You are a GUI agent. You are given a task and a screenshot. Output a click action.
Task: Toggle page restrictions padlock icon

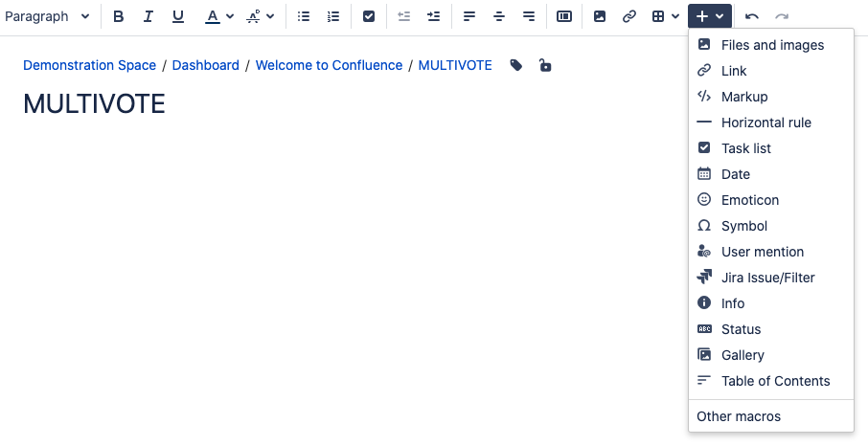click(545, 65)
